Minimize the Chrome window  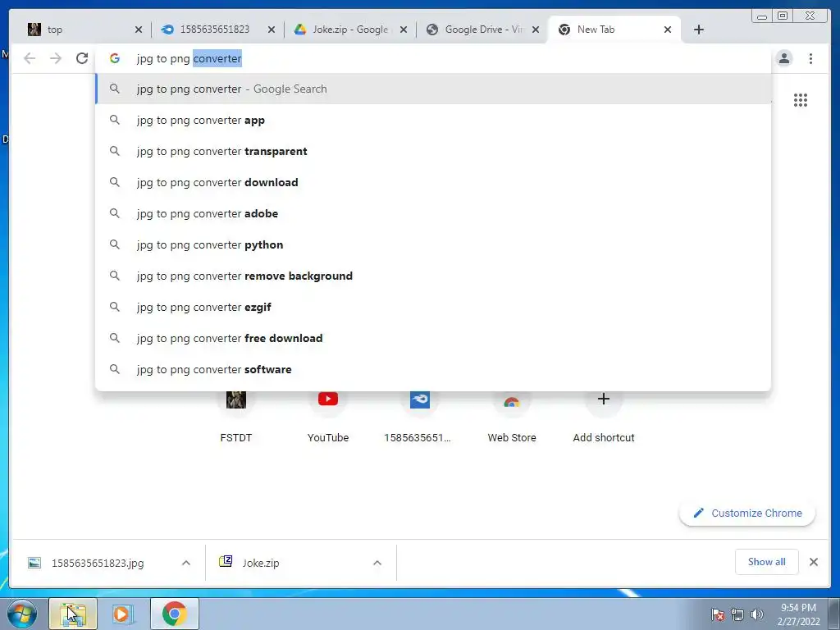point(762,16)
